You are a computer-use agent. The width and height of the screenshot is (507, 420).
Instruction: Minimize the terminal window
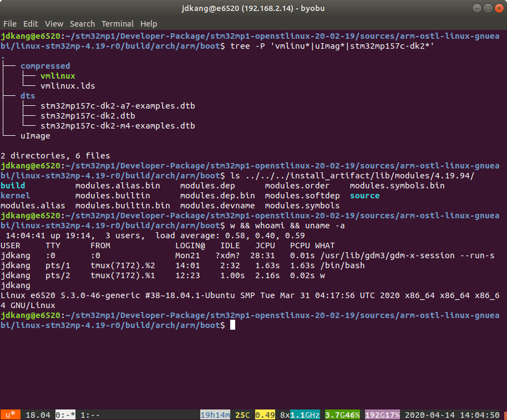tap(477, 8)
